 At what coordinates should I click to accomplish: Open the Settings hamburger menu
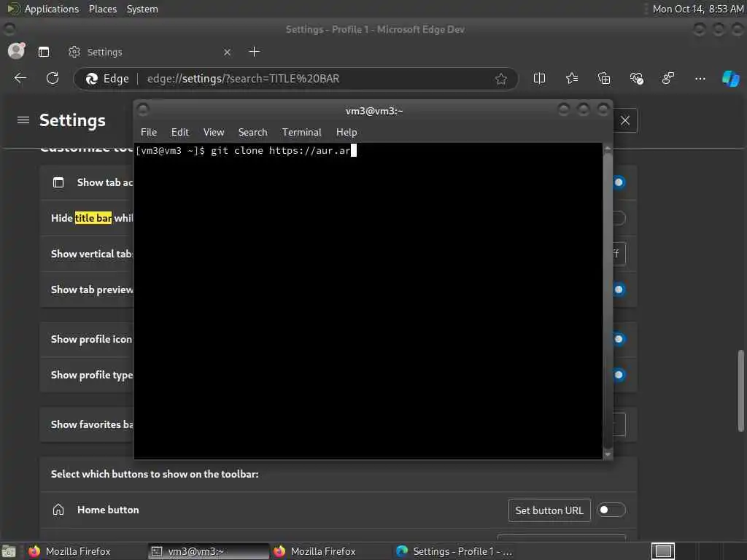(23, 120)
